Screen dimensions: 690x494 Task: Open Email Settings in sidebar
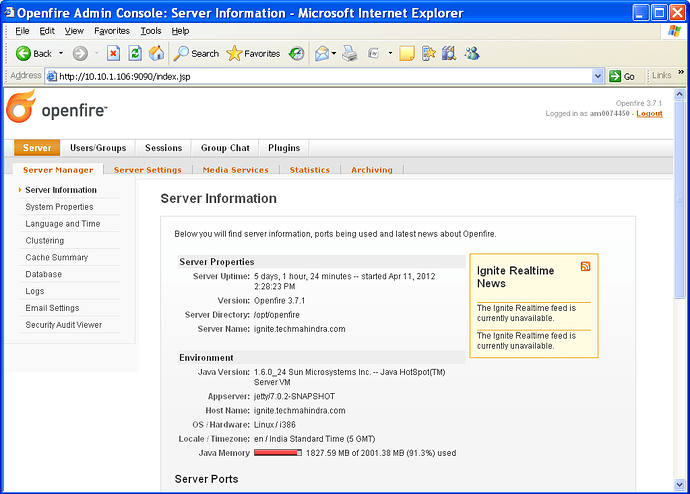pos(52,308)
